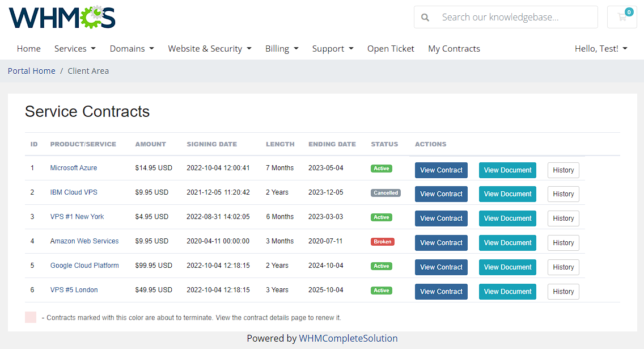The height and width of the screenshot is (349, 644).
Task: Expand the Domains dropdown menu
Action: pos(132,48)
